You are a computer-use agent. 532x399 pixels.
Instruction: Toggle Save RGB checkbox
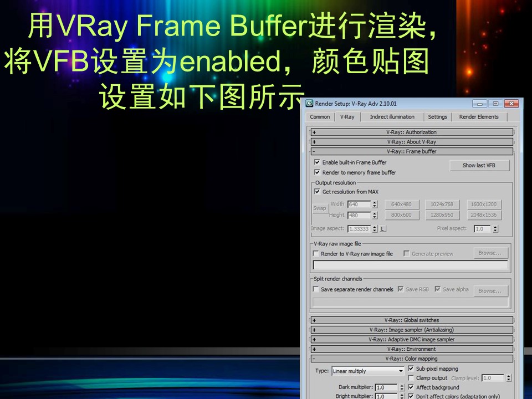401,289
